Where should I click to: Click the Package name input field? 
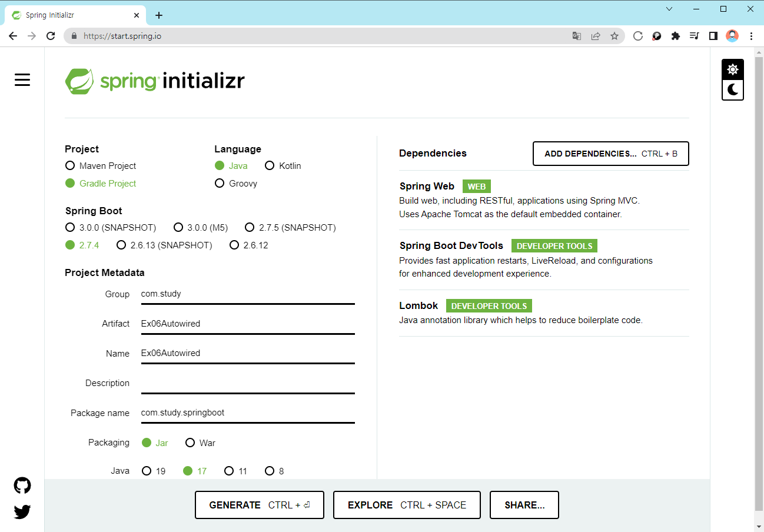pos(248,413)
